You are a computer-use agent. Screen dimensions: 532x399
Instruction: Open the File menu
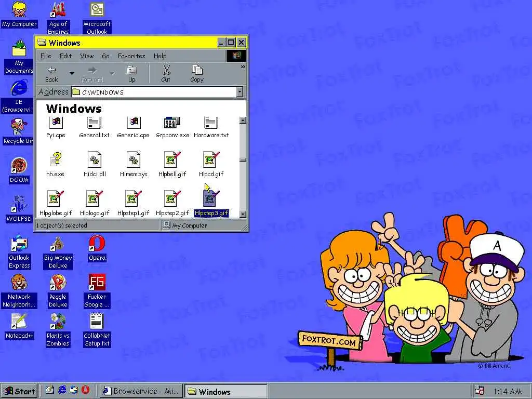pyautogui.click(x=46, y=56)
